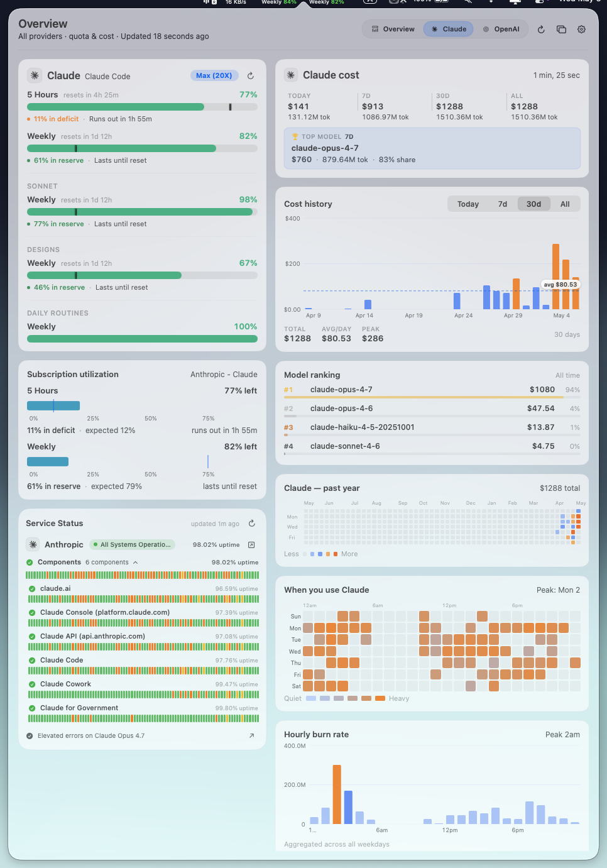Collapse the Components list chevron
This screenshot has width=607, height=868.
pos(135,563)
